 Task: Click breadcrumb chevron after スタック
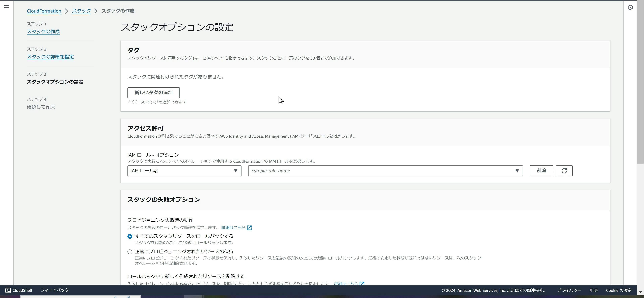coord(96,11)
